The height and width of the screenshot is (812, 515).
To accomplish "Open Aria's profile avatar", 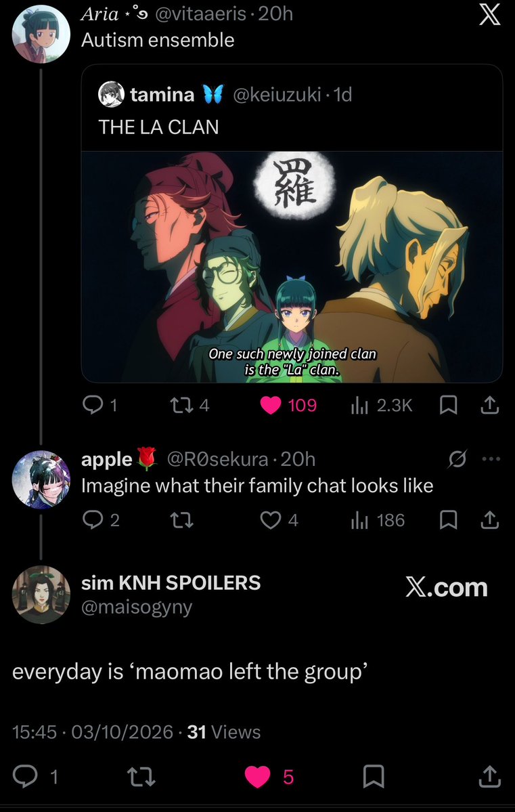I will pos(41,34).
